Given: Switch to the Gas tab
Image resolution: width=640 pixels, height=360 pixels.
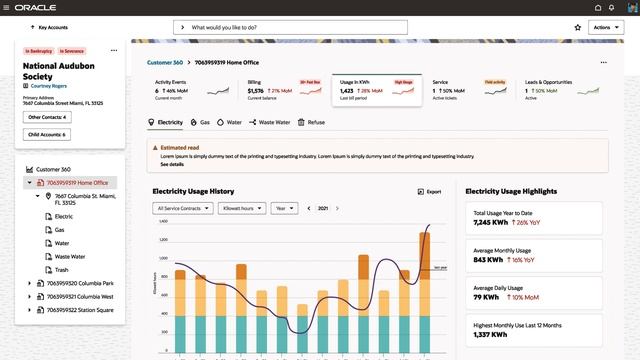Looking at the screenshot, I should point(200,122).
